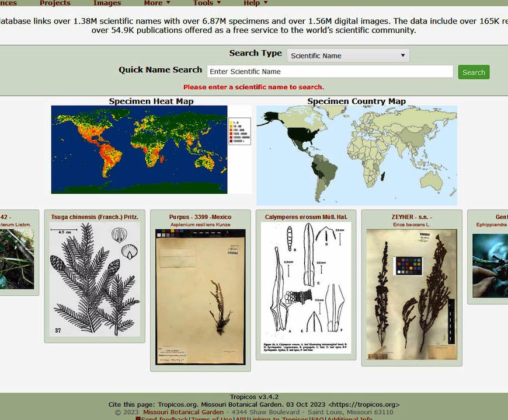Open the Search Type dropdown
Viewport: 508px width, 420px height.
click(x=348, y=55)
